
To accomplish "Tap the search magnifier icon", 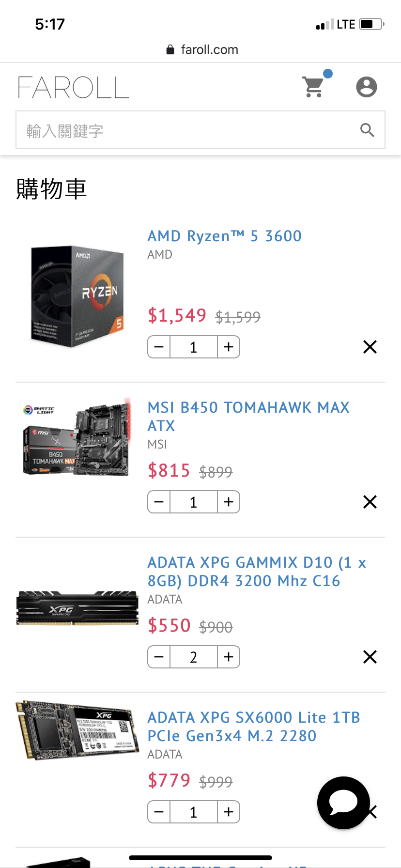I will point(368,130).
